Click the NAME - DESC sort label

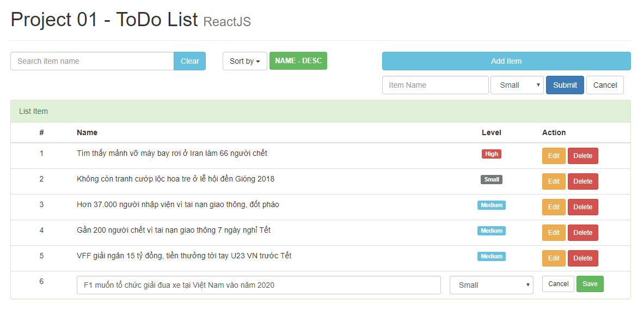pos(298,61)
